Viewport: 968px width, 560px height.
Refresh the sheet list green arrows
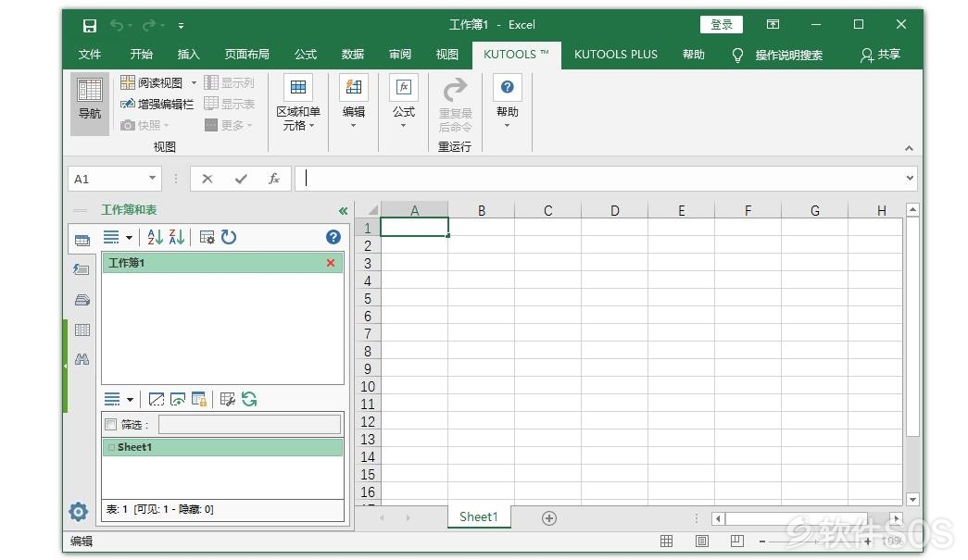[249, 400]
